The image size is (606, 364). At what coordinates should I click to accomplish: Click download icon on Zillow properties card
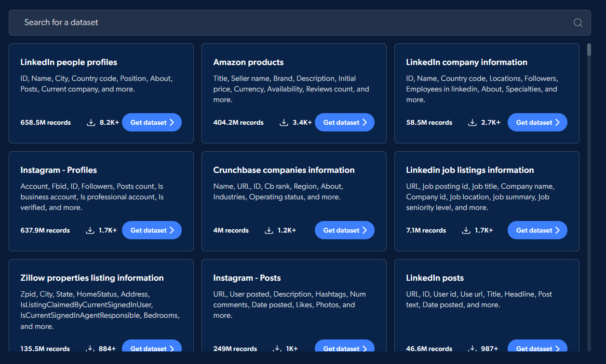[90, 348]
